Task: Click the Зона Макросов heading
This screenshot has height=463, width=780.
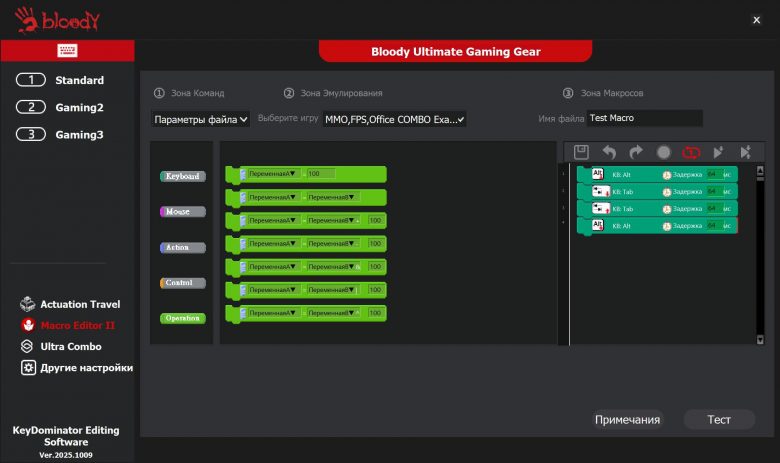Action: pyautogui.click(x=612, y=93)
